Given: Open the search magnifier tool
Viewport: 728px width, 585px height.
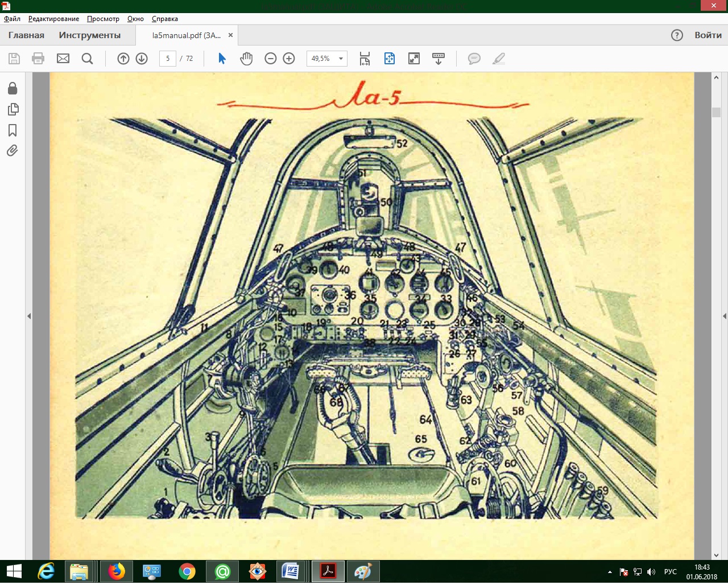Looking at the screenshot, I should tap(87, 59).
